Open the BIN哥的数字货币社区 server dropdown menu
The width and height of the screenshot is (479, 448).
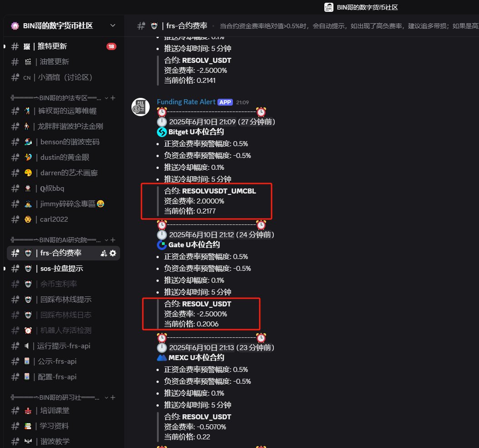[x=113, y=25]
